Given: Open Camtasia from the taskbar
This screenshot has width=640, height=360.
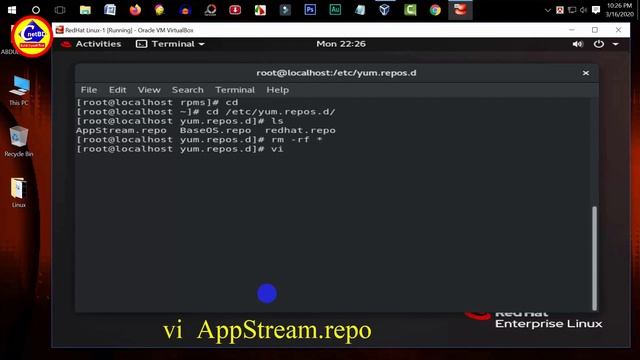Looking at the screenshot, I should (410, 10).
